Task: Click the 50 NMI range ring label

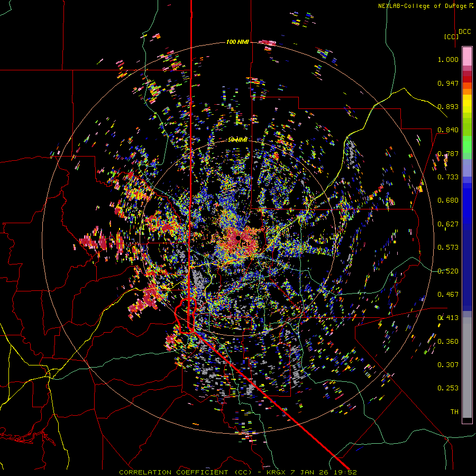Action: (x=237, y=140)
